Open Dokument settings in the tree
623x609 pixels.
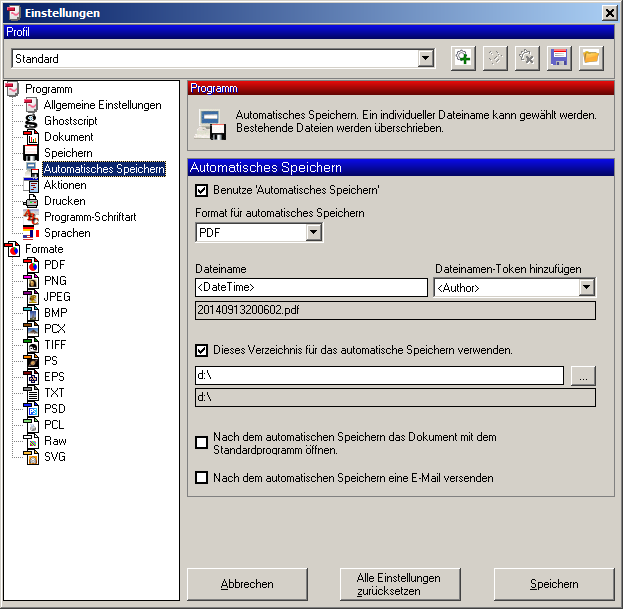68,137
